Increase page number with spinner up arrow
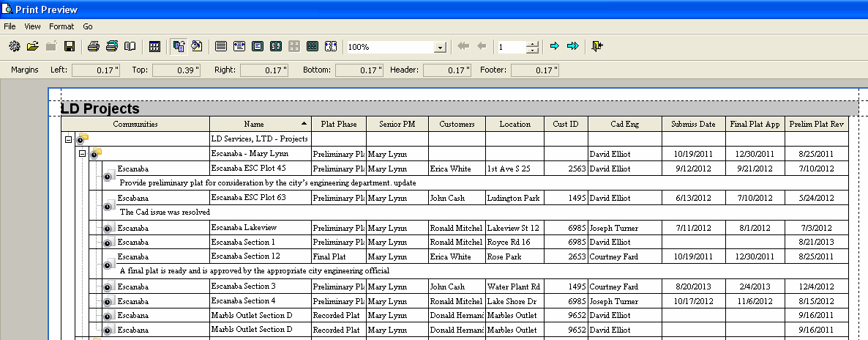868x340 pixels. tap(533, 43)
